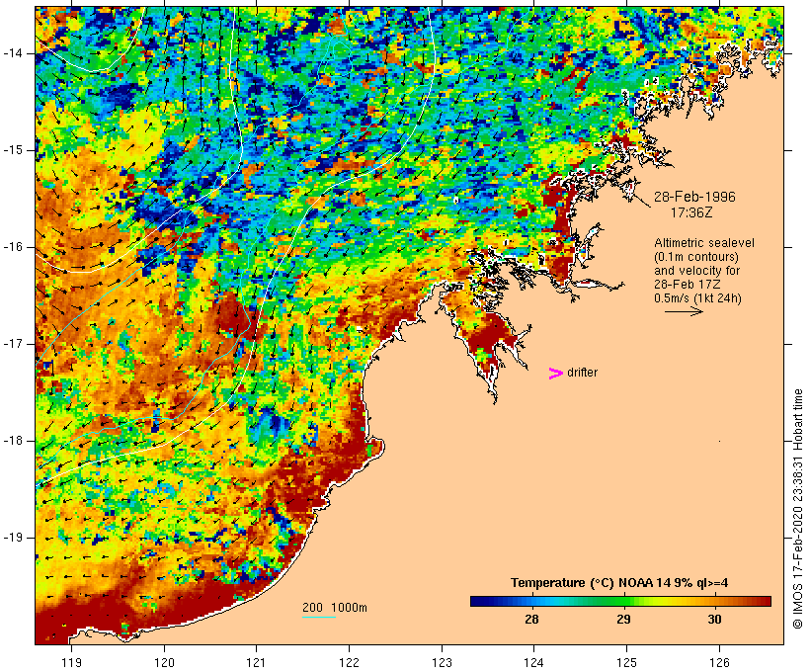Click the colorbar label '30'

pos(714,619)
